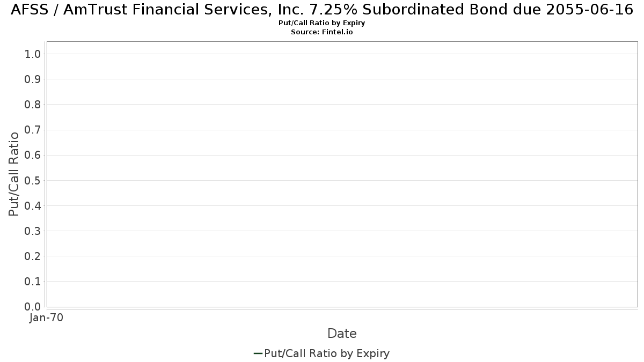Click the 'Put/Call Ratio' y-axis title
The height and width of the screenshot is (362, 644).
pos(14,174)
